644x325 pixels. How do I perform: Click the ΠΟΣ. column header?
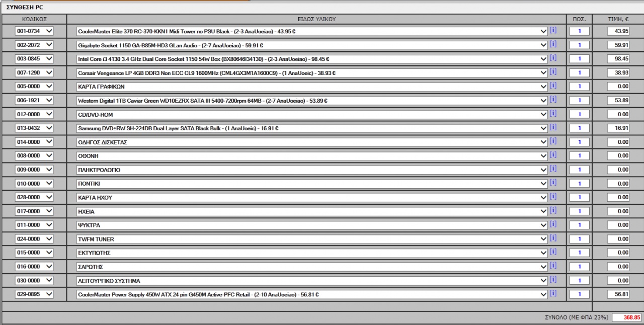tap(580, 19)
